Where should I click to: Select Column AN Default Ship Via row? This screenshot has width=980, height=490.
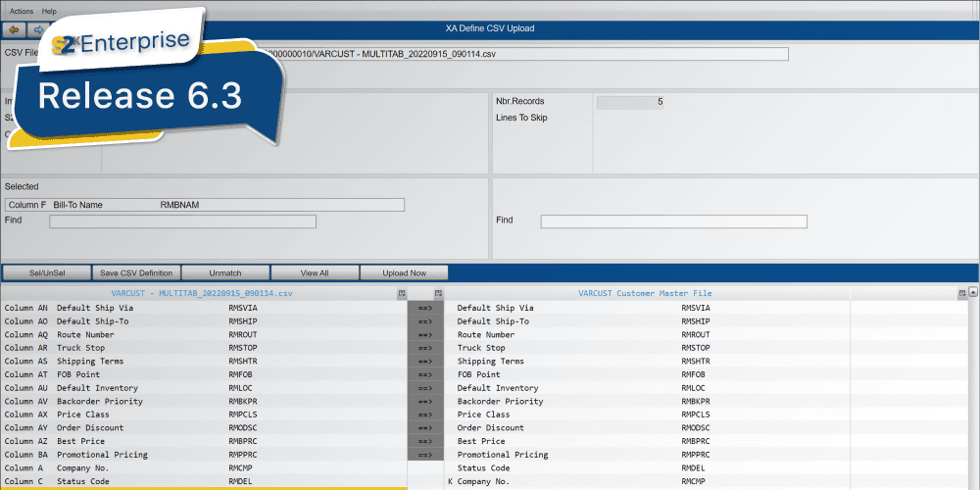204,308
